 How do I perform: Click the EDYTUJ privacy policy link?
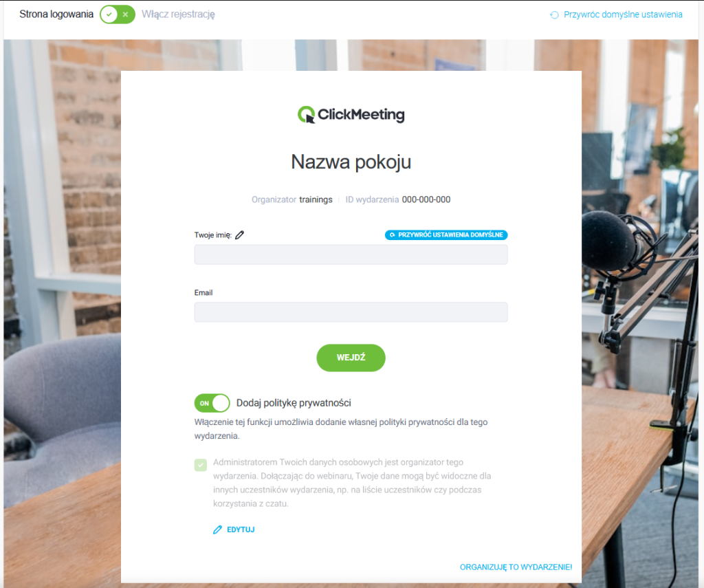pos(241,530)
